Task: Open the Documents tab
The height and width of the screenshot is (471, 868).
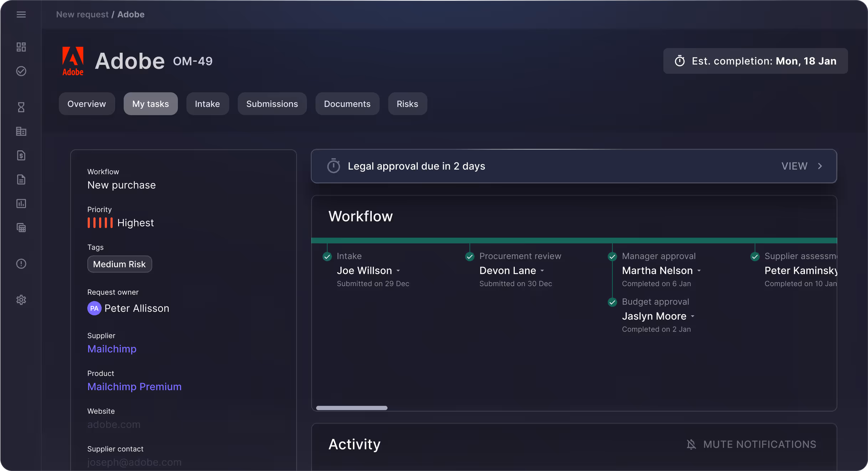Action: [347, 104]
